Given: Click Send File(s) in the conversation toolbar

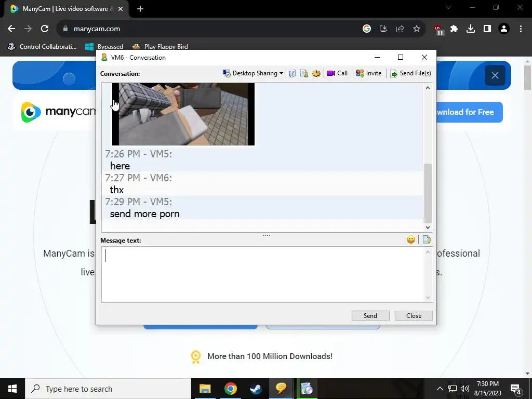Looking at the screenshot, I should [410, 73].
